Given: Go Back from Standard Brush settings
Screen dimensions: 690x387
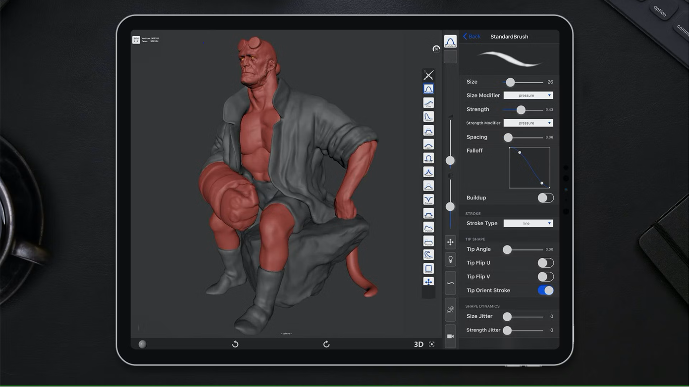Looking at the screenshot, I should tap(472, 37).
